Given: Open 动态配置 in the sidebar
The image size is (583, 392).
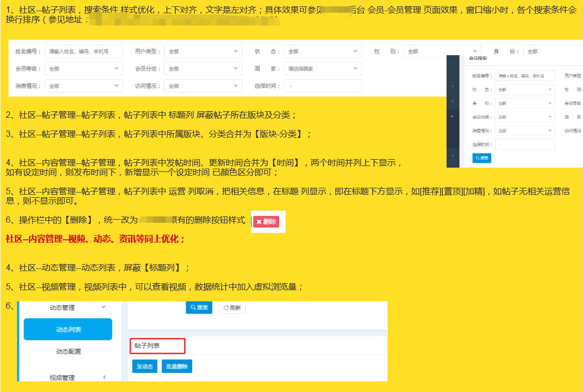Looking at the screenshot, I should click(68, 351).
